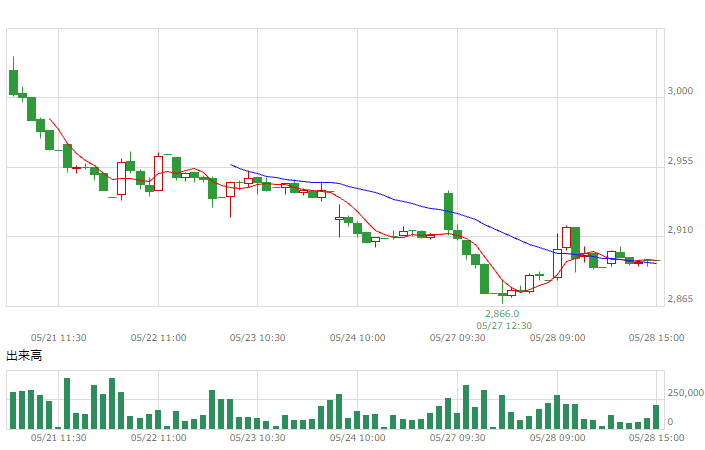Viewport: 705px width, 450px height.
Task: Click 05/22 11:00 under the volume chart
Action: (158, 438)
